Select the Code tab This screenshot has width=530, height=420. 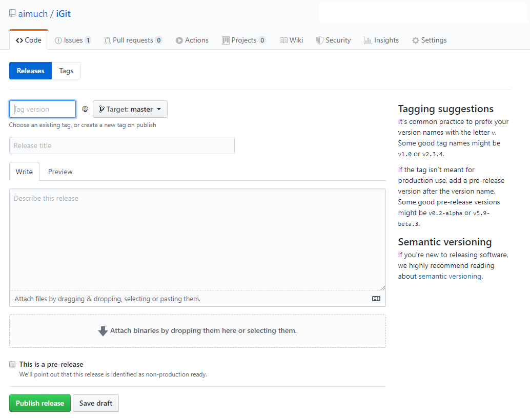click(29, 40)
